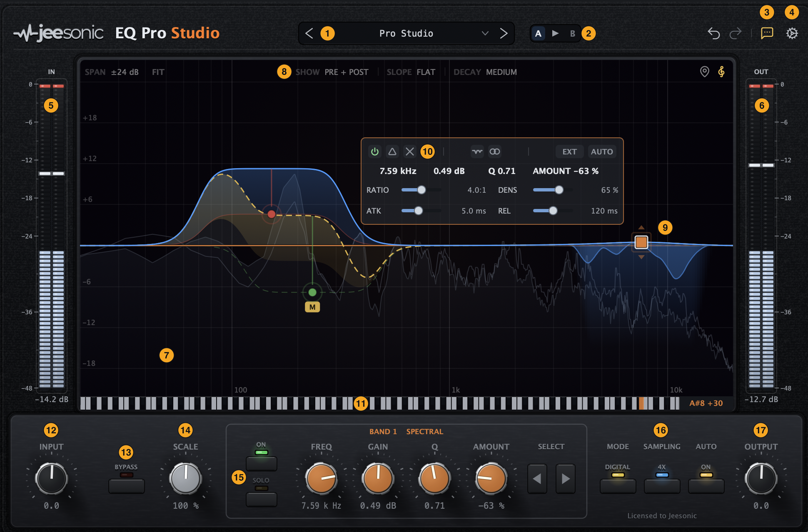
Task: Select the A state
Action: click(x=538, y=33)
